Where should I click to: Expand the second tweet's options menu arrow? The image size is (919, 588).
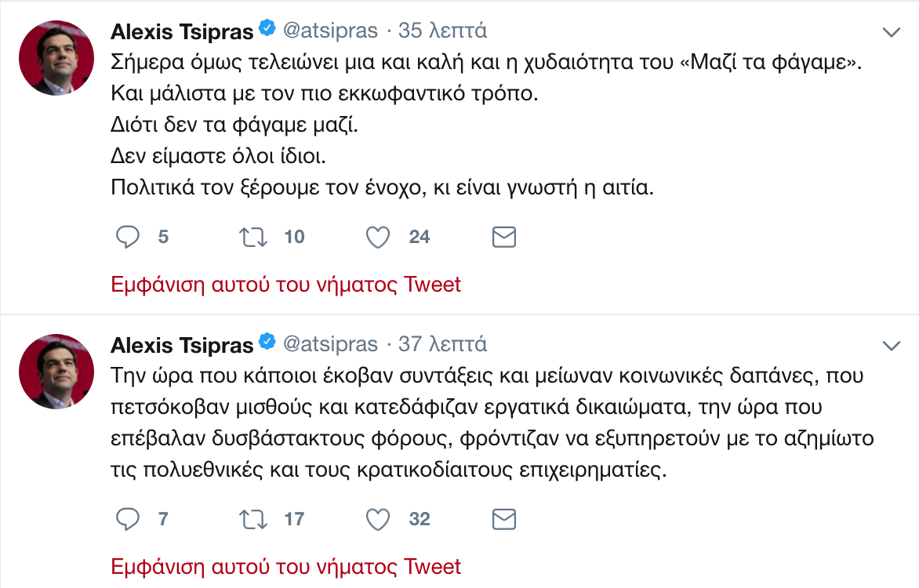pyautogui.click(x=891, y=346)
